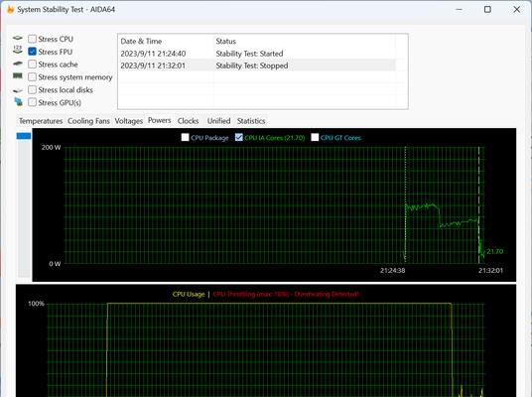Maximize the AIDA64 window
The image size is (532, 397).
coord(487,10)
